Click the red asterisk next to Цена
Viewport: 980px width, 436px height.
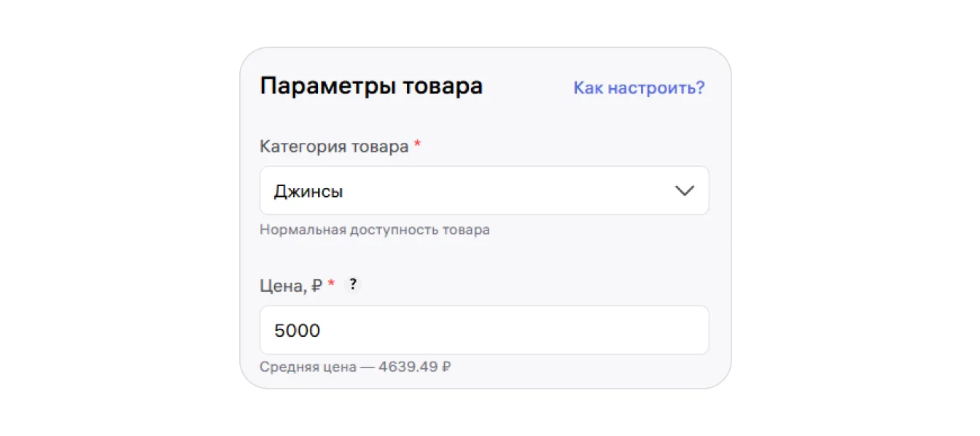331,284
